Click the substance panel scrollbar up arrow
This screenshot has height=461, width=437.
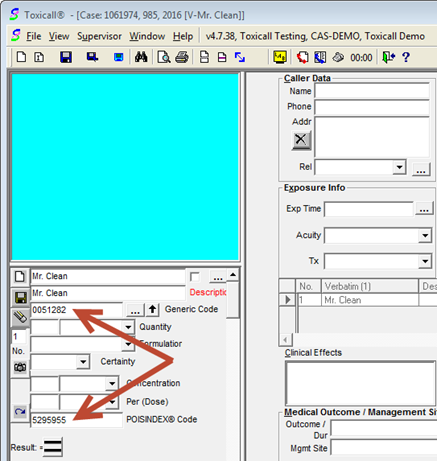coord(233,275)
